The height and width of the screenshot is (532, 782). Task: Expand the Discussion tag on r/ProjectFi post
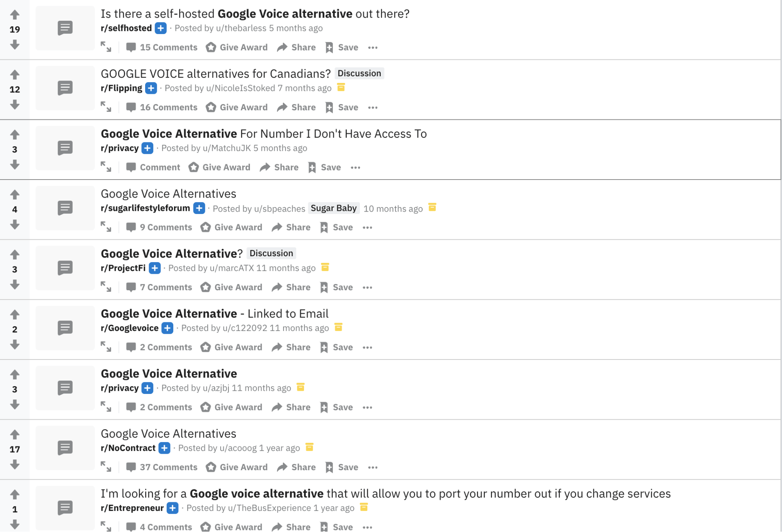(271, 253)
